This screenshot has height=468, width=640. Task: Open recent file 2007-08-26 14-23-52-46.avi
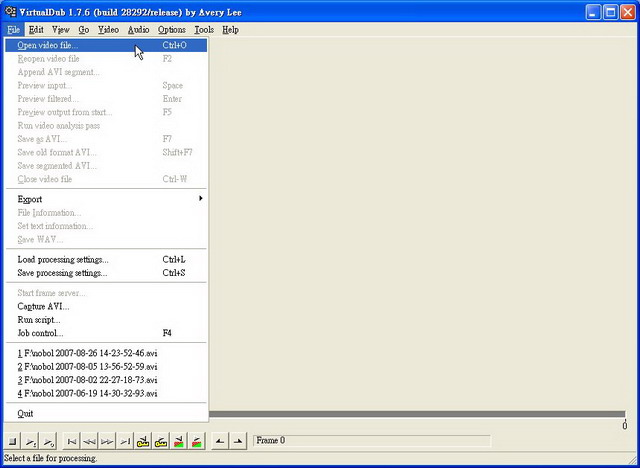[x=106, y=353]
